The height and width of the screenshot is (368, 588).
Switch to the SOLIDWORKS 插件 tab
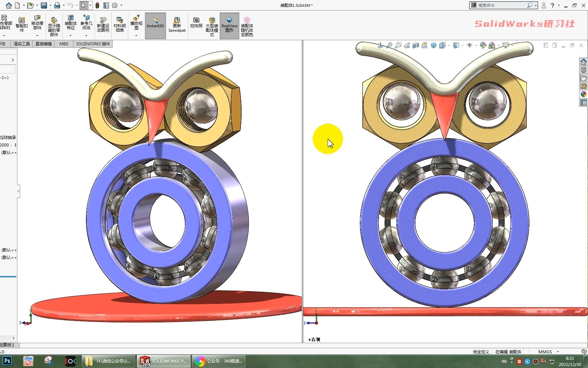click(93, 44)
